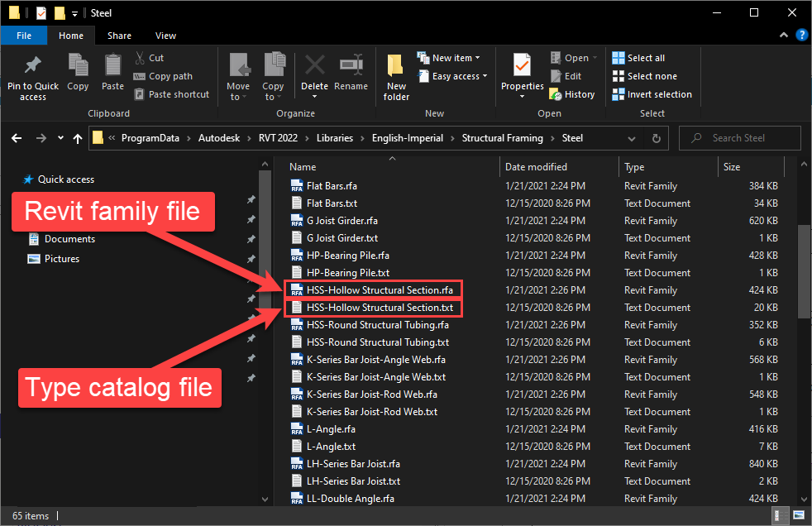Click the Rename ribbon icon
Screen dimensions: 812x526
351,66
